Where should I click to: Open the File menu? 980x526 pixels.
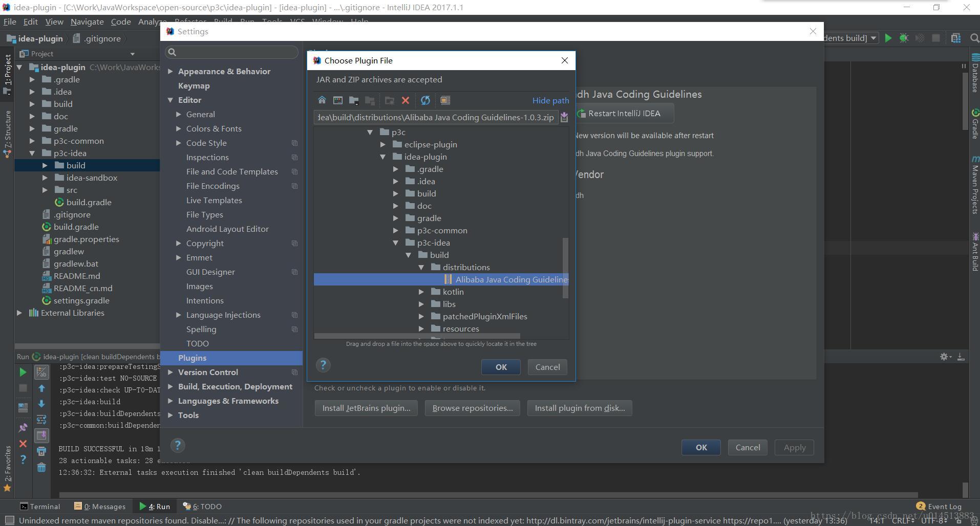click(x=10, y=21)
